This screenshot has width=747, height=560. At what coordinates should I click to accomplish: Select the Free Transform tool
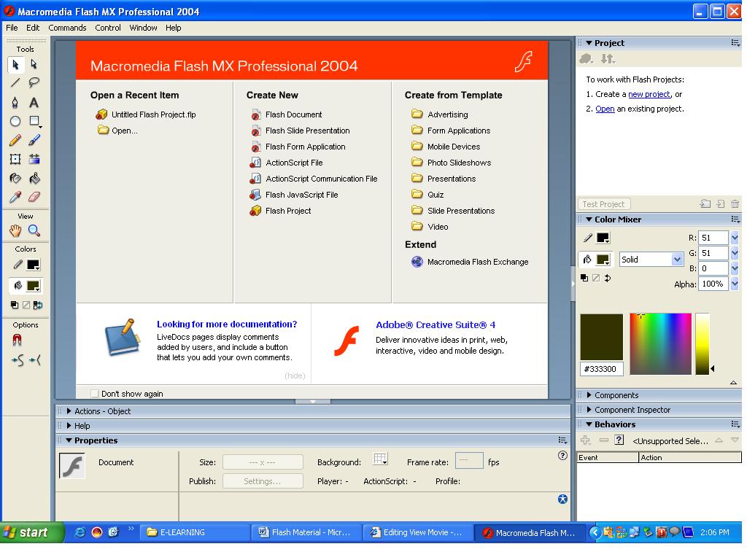pos(16,160)
